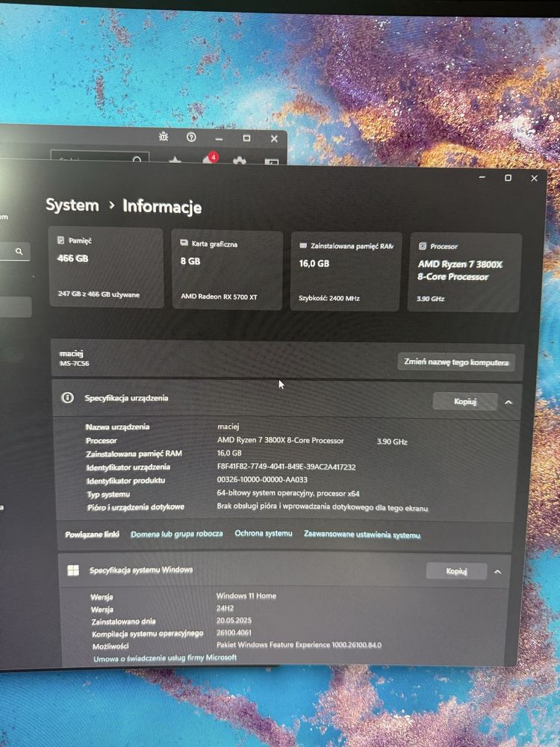
Task: Go back to System in the breadcrumb
Action: (x=72, y=205)
